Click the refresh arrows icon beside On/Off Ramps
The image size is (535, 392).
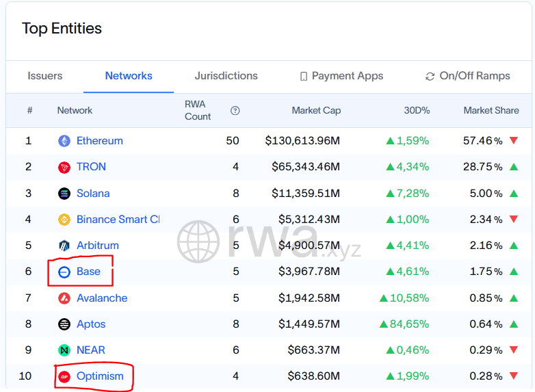[x=430, y=77]
